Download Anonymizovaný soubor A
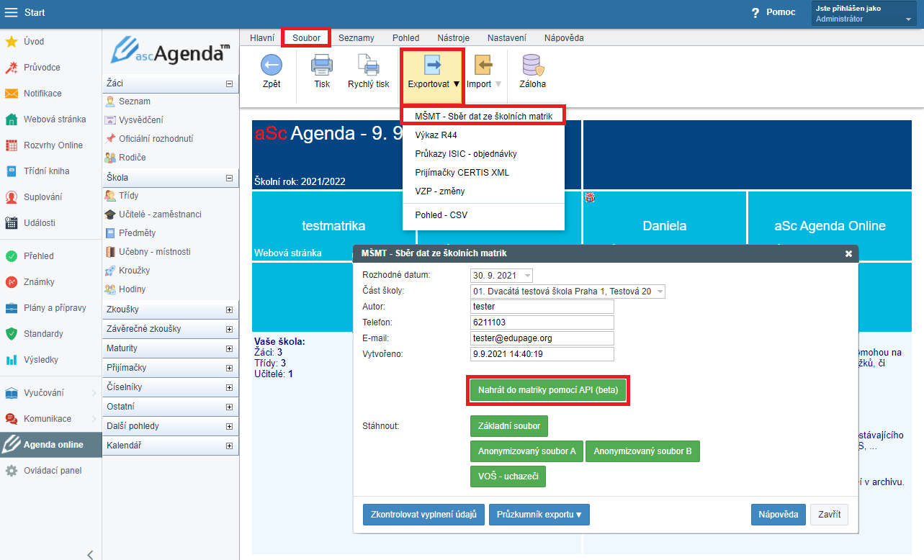924x560 pixels. 526,451
